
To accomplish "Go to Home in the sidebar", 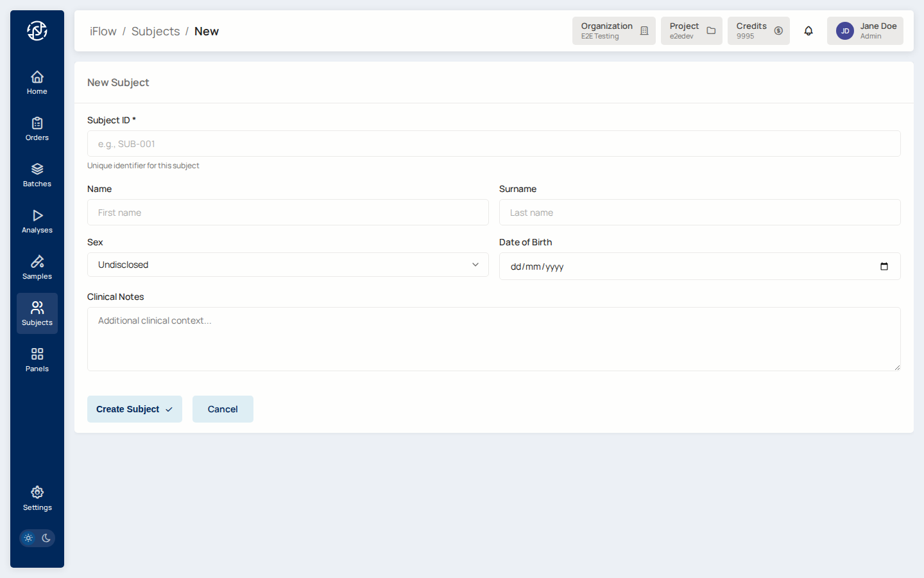I will [x=37, y=82].
